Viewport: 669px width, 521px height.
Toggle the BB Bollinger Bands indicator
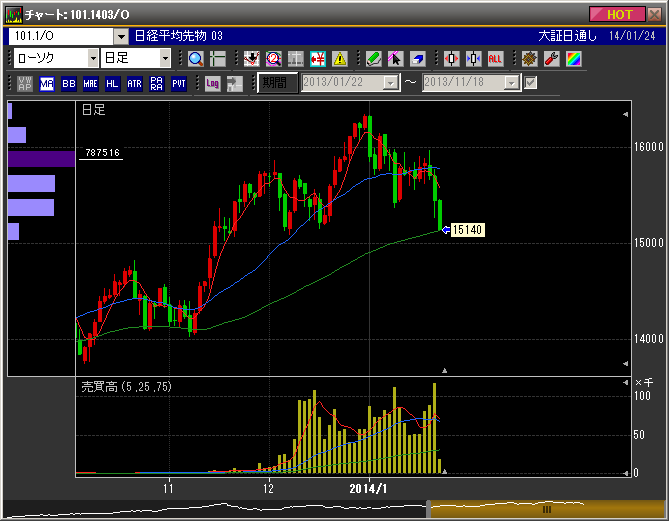click(69, 83)
